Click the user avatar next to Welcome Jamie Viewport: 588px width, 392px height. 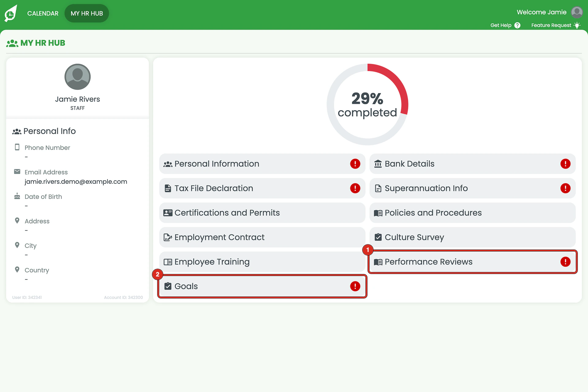click(577, 12)
